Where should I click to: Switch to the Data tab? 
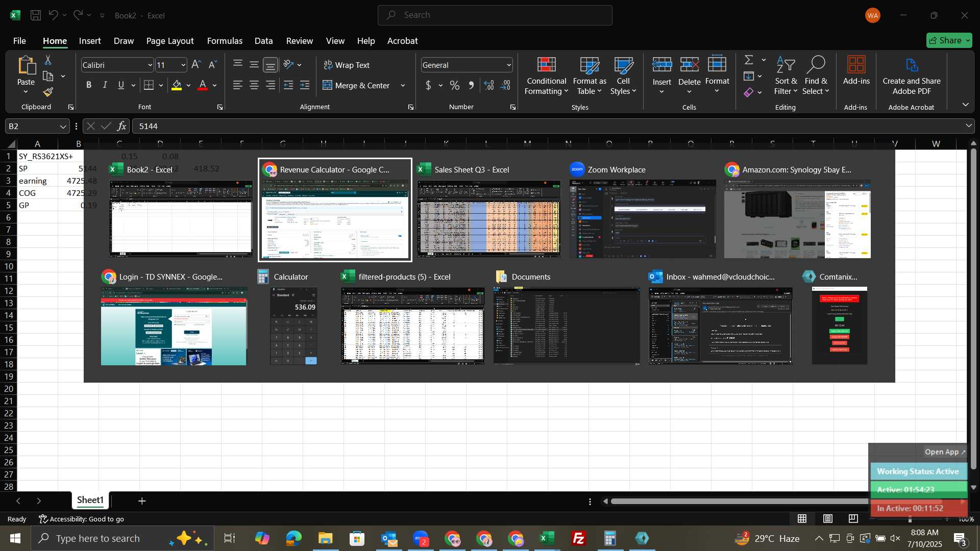263,41
